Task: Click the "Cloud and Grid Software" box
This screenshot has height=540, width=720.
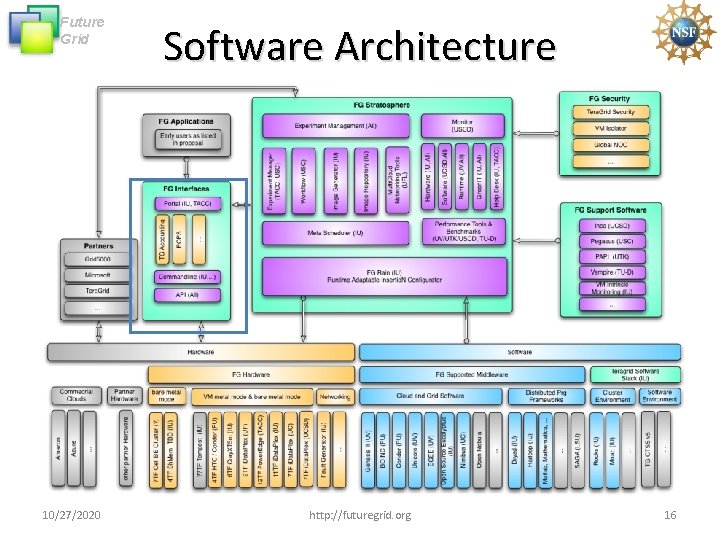Action: tap(430, 396)
